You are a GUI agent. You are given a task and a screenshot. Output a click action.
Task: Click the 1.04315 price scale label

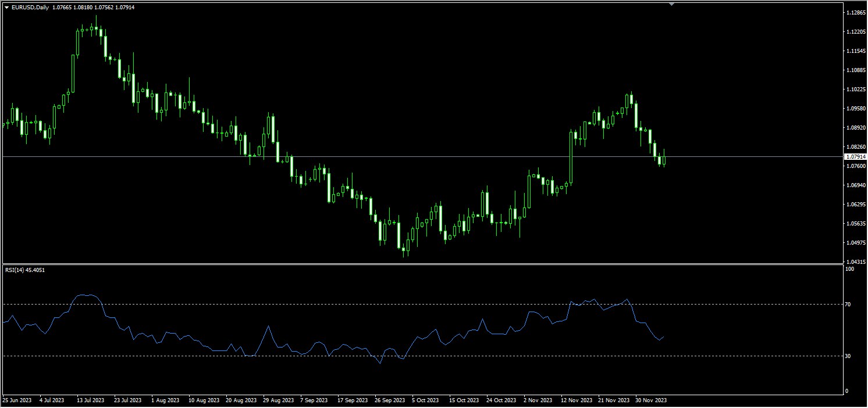point(855,262)
